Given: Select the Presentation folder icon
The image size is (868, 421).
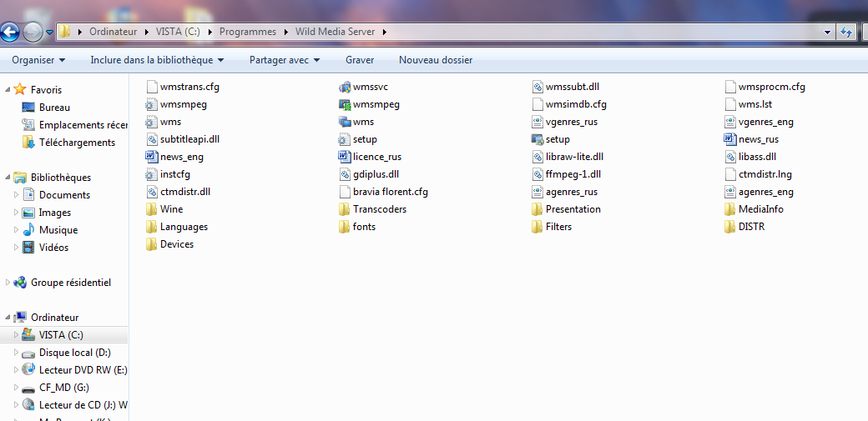Looking at the screenshot, I should click(537, 209).
